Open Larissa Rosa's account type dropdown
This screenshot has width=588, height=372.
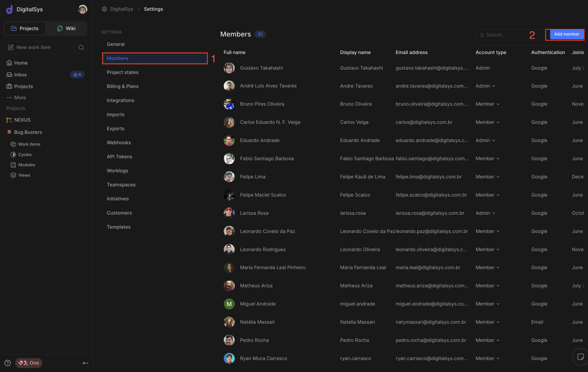click(485, 213)
